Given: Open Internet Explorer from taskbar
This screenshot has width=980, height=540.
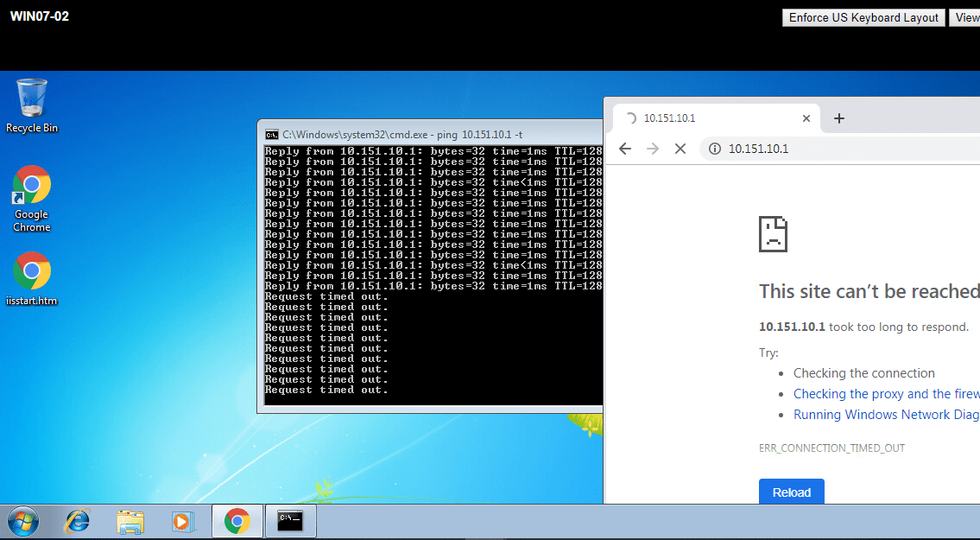Looking at the screenshot, I should click(78, 521).
